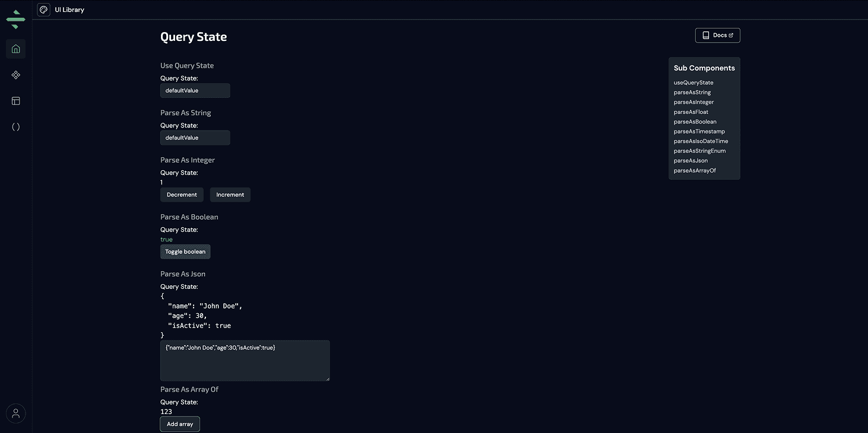Viewport: 868px width, 433px height.
Task: Click the '"isActive": true' JSON line
Action: coord(199,326)
